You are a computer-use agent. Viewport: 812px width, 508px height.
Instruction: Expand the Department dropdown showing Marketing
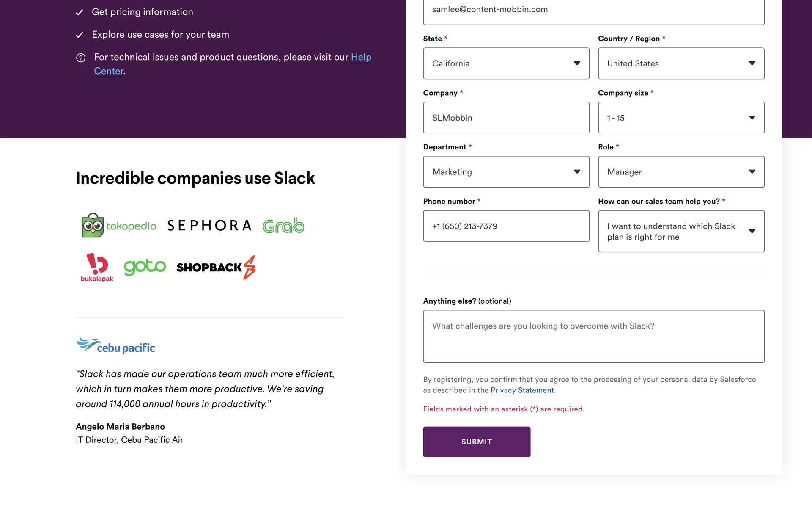506,172
